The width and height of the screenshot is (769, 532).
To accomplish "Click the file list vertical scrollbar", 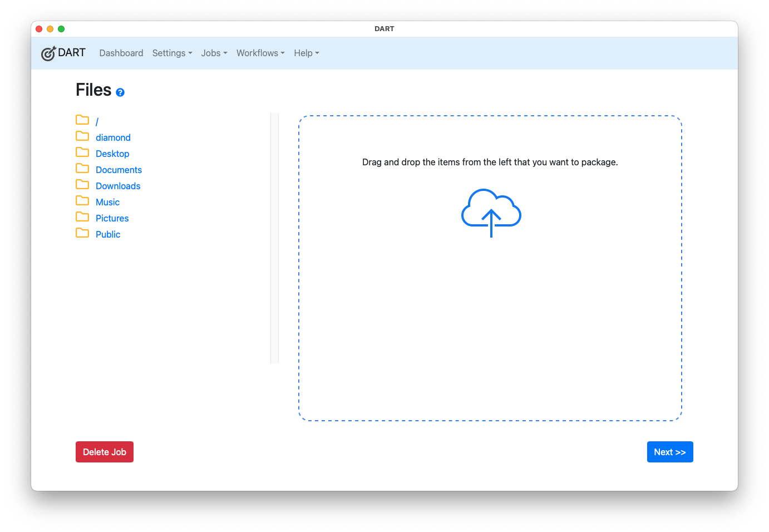I will tap(274, 238).
